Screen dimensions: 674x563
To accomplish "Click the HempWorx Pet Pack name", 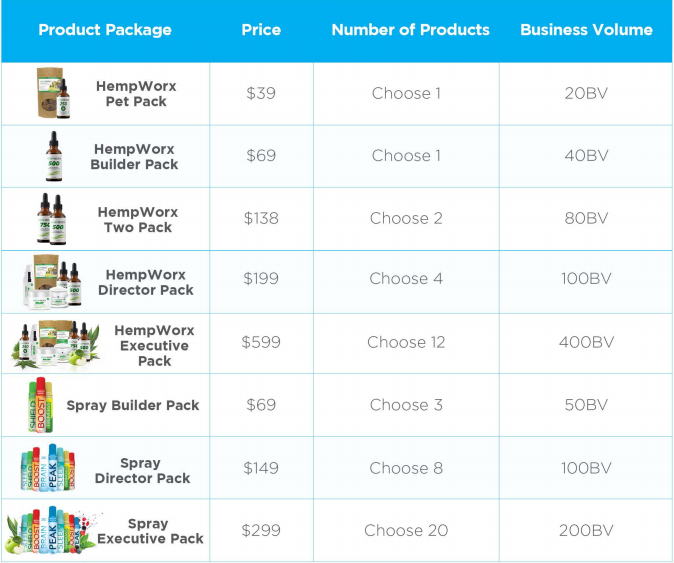I will tap(136, 94).
